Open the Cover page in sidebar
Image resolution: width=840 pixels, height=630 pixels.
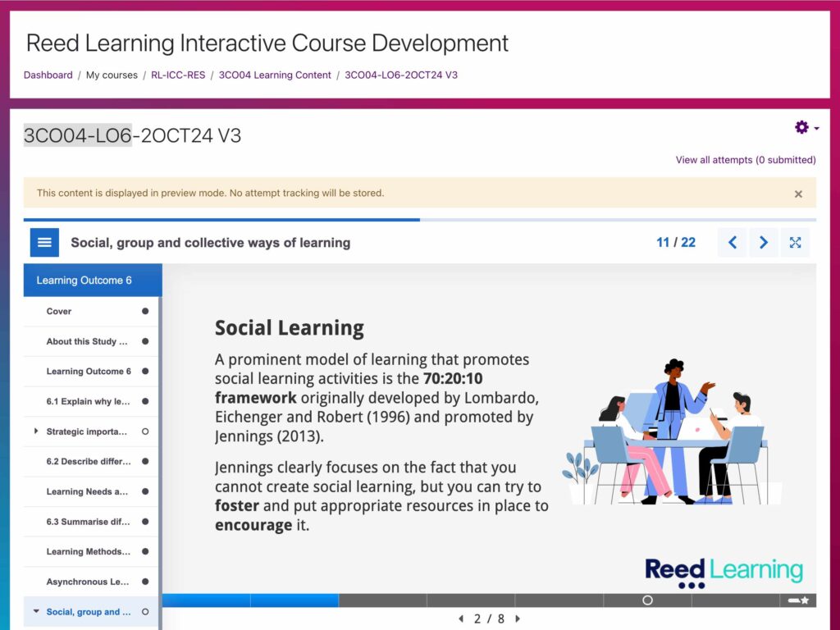59,312
